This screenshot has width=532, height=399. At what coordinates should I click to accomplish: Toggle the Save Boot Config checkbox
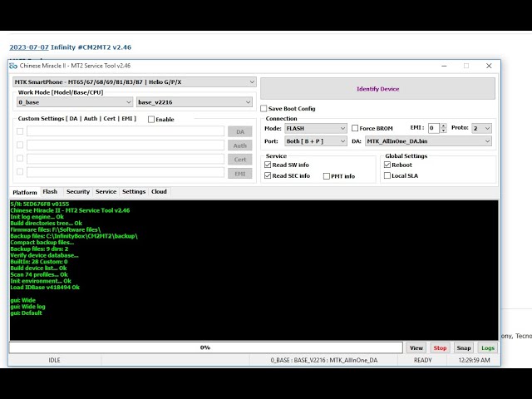click(x=264, y=109)
